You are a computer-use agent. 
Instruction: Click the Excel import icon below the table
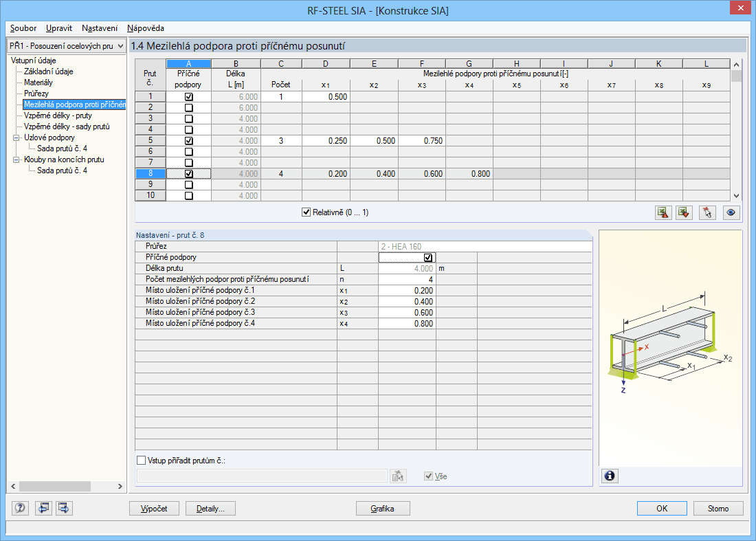[684, 212]
